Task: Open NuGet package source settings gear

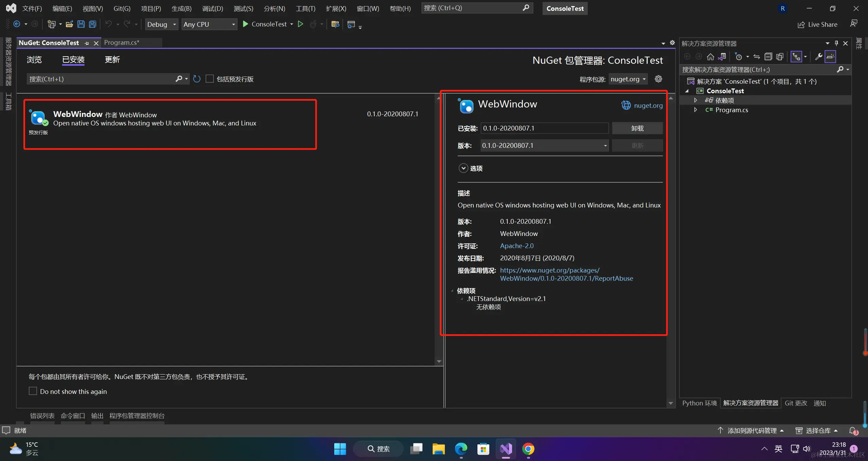Action: (658, 79)
